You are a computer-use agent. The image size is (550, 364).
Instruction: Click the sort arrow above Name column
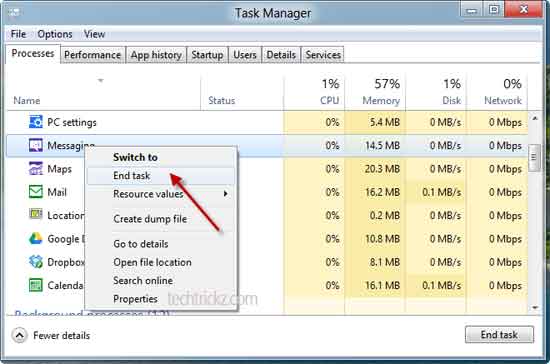click(101, 81)
